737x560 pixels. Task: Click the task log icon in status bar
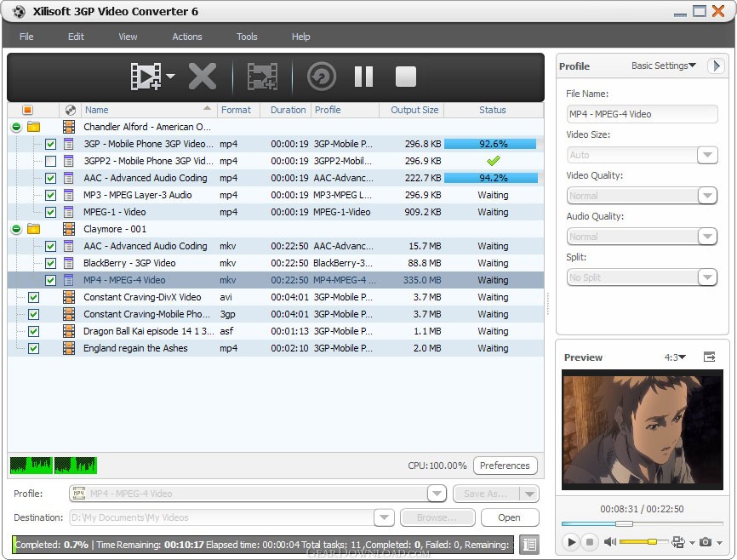coord(529,545)
